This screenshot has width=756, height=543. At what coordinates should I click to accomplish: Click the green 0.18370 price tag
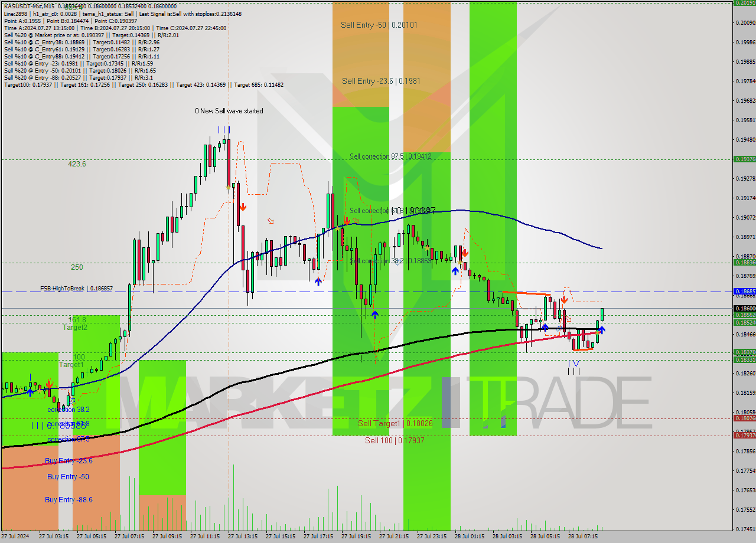click(744, 352)
